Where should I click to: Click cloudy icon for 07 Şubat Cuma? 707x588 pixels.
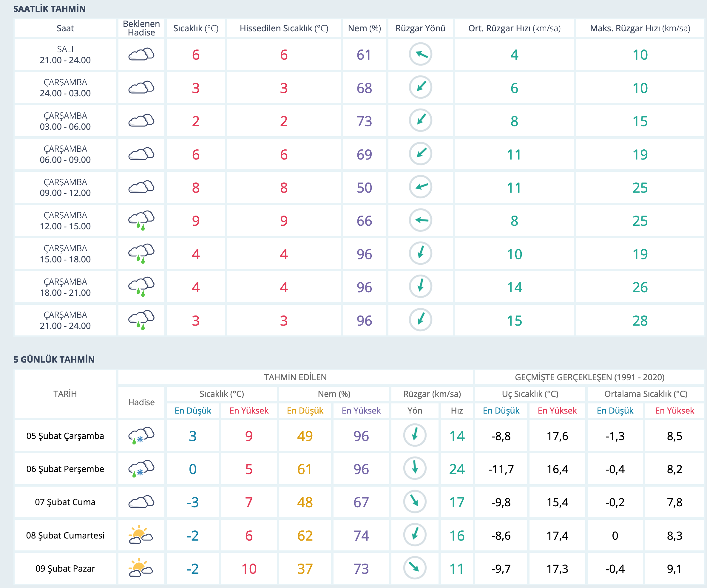click(x=141, y=502)
